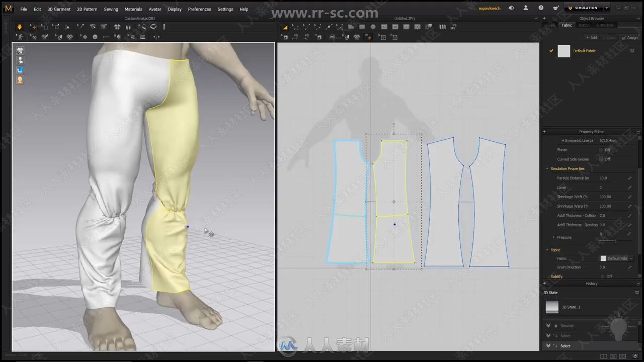
Task: Select the Edit Curvature tool in 2D toolbar
Action: pyautogui.click(x=306, y=27)
